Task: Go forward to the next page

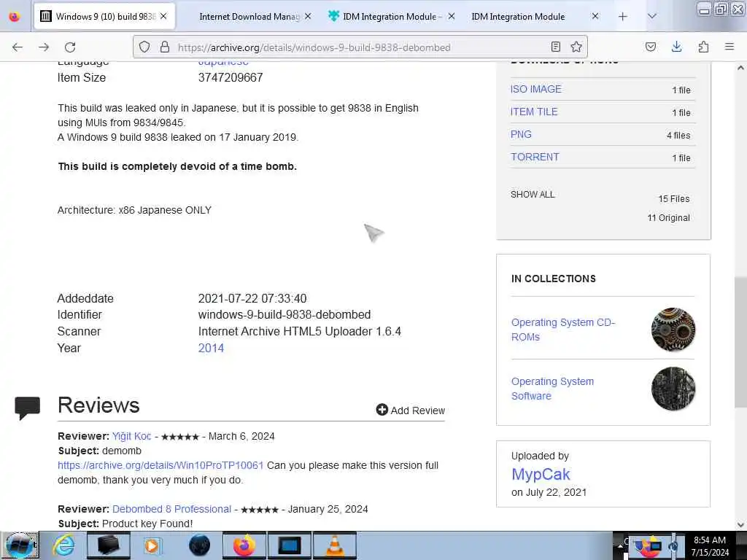Action: [x=44, y=47]
